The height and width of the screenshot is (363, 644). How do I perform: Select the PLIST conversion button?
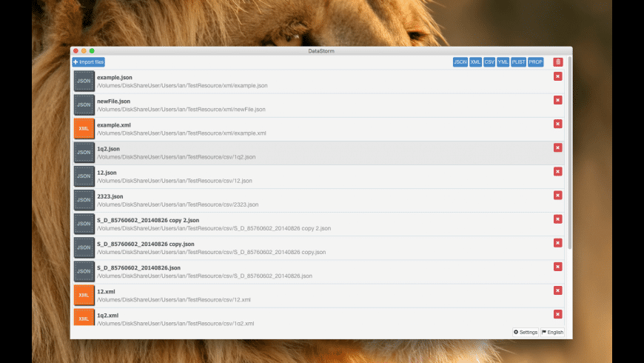(x=518, y=62)
